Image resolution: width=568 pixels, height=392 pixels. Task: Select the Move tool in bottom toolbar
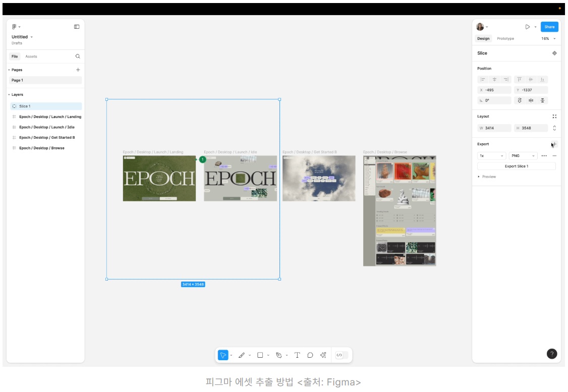point(223,355)
